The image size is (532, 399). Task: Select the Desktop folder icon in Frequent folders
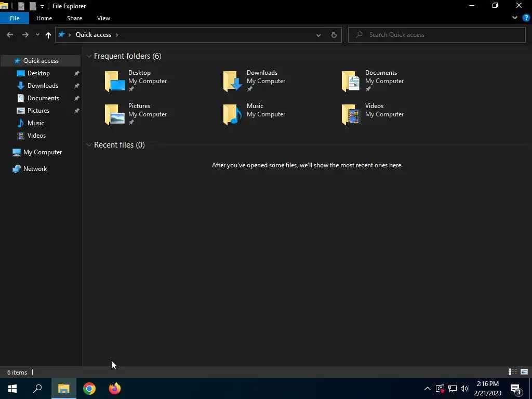[115, 82]
